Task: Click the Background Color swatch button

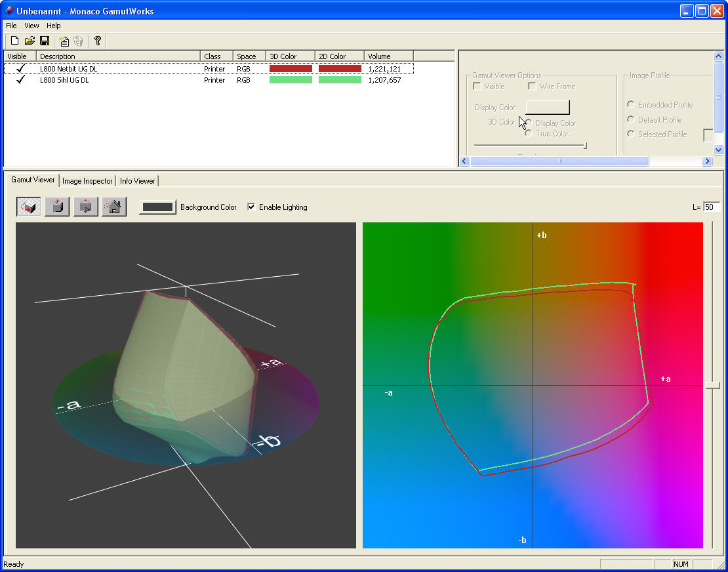Action: (x=157, y=207)
